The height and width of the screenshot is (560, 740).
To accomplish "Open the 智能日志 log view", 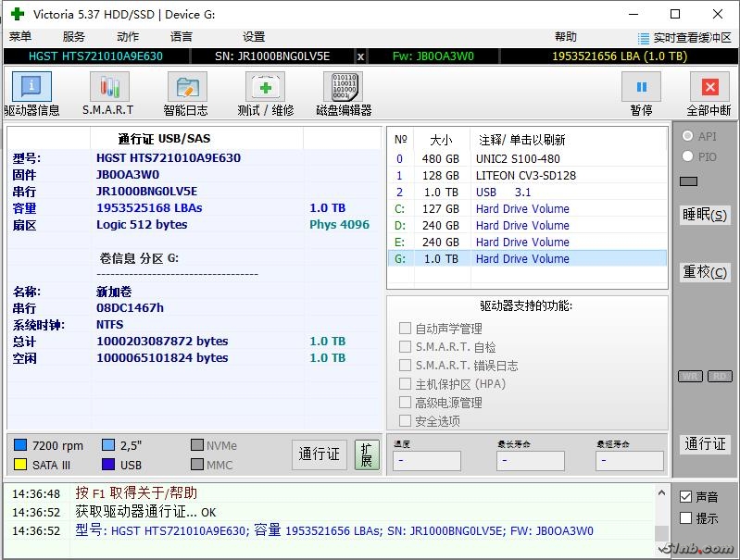I will pos(186,93).
